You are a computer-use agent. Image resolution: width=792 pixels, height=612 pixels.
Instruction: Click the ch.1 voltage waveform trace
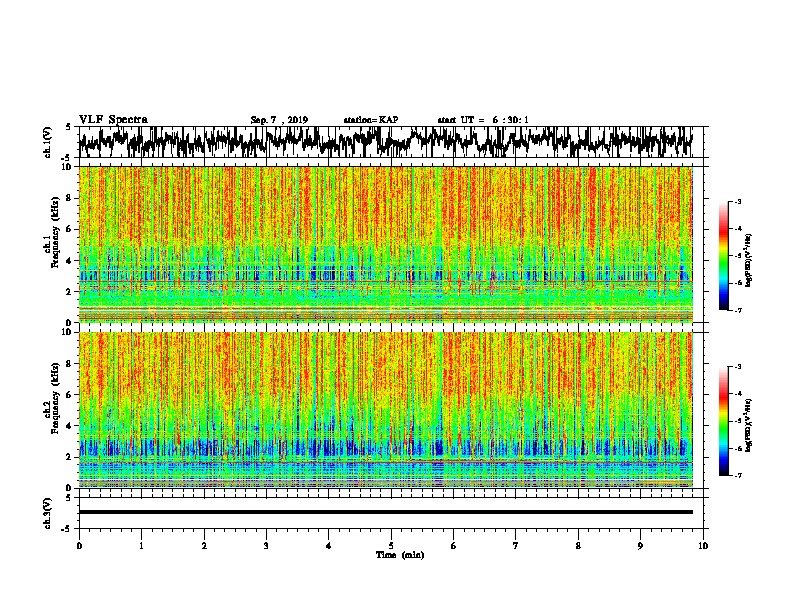click(x=386, y=141)
